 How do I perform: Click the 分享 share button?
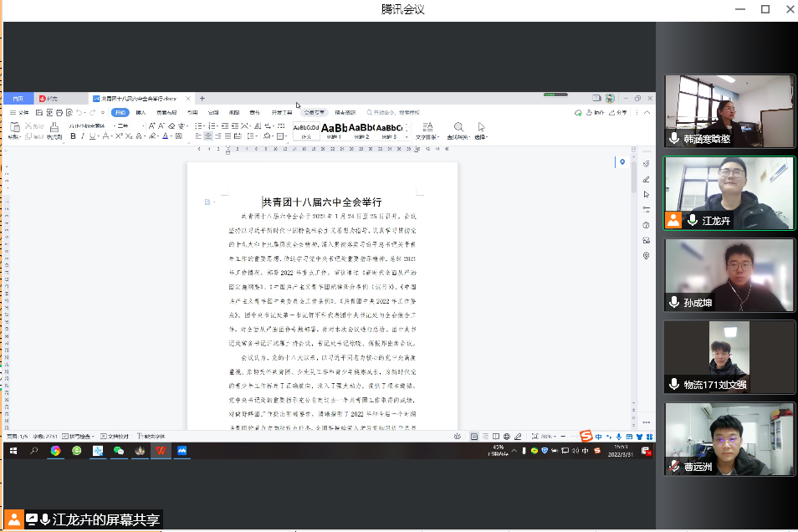[x=620, y=110]
